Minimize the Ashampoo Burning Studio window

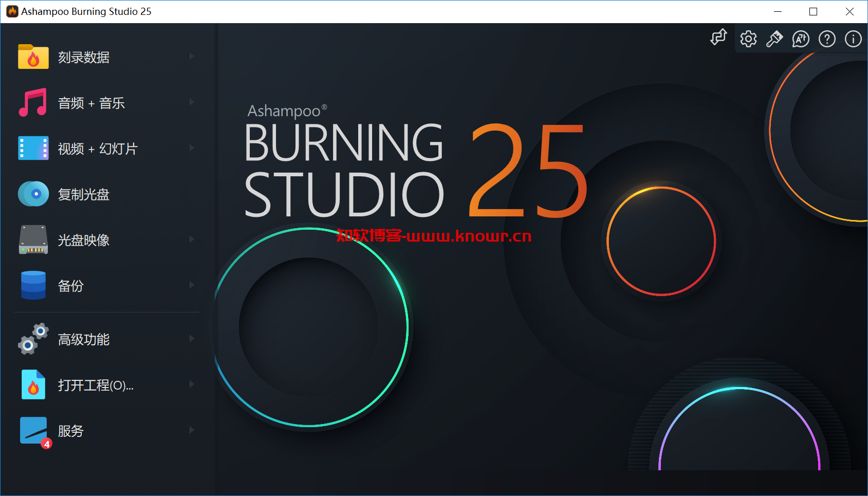778,11
